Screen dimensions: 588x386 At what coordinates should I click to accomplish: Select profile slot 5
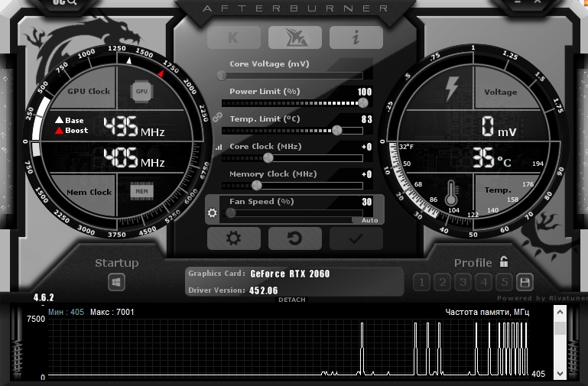505,282
